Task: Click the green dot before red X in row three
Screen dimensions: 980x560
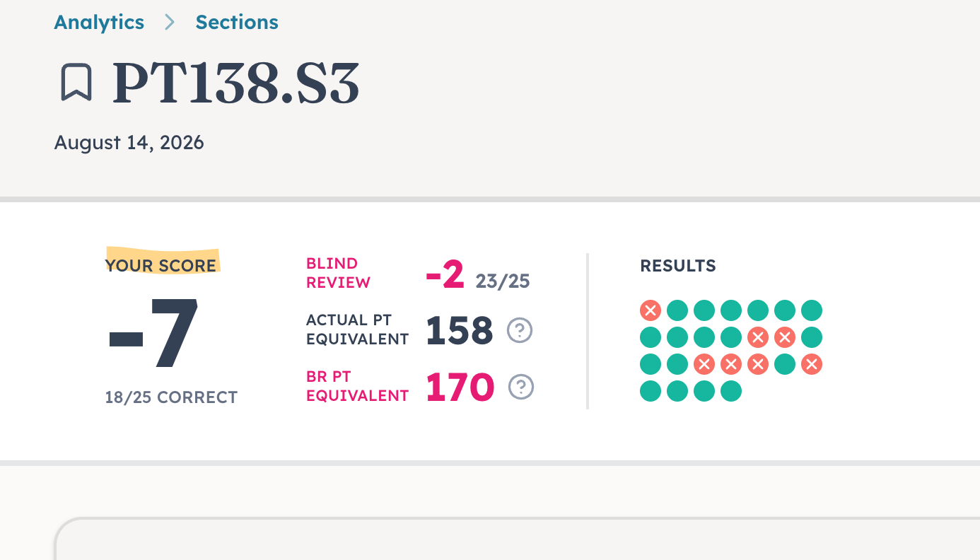Action: 785,364
